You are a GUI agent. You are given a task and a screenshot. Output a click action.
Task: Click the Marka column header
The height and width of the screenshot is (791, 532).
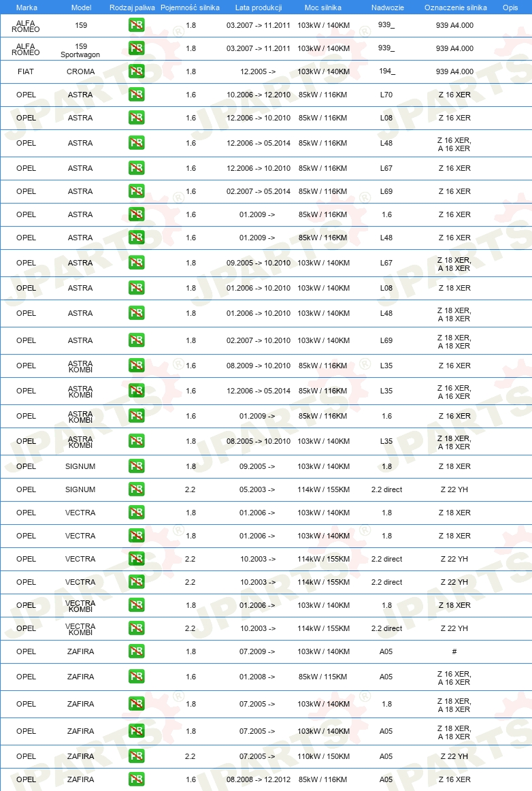click(27, 7)
